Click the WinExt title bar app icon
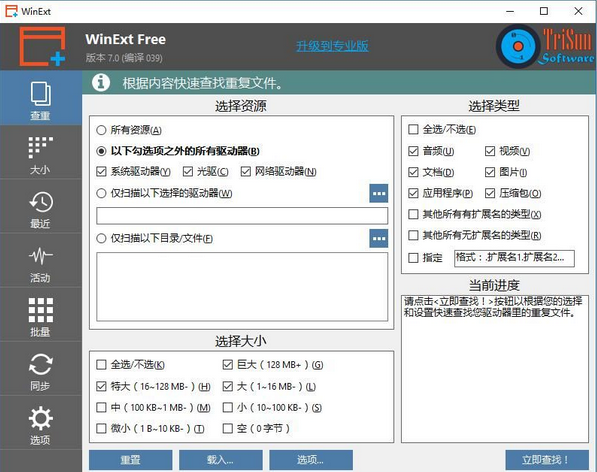The image size is (597, 472). (11, 11)
